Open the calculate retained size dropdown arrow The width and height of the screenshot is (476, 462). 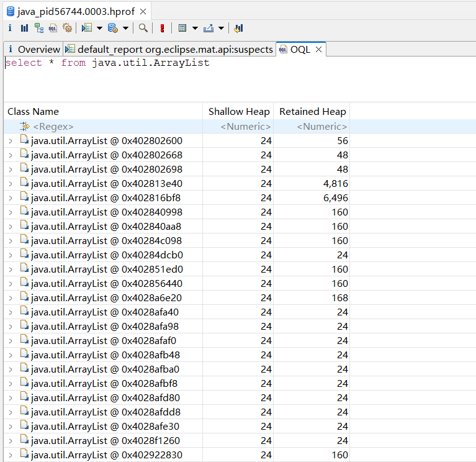pyautogui.click(x=195, y=28)
